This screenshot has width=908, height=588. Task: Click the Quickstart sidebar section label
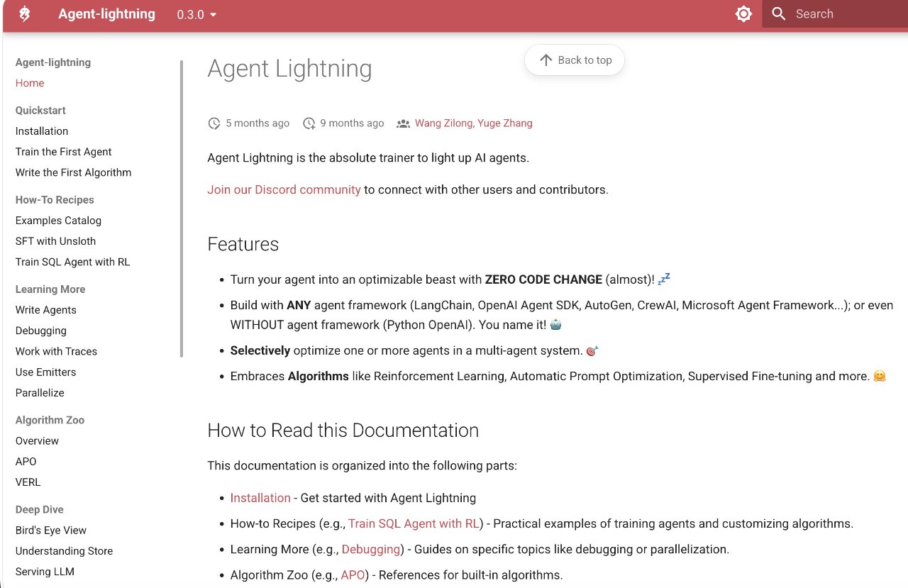click(x=40, y=111)
